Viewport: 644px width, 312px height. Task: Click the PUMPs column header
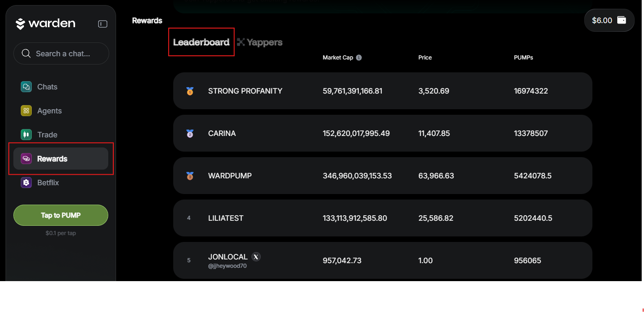523,58
